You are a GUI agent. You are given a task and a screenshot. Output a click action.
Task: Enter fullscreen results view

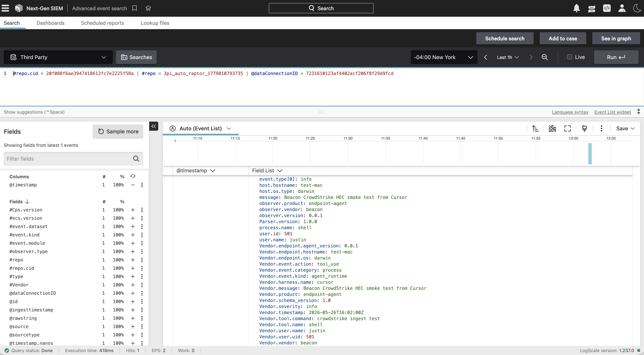[568, 129]
